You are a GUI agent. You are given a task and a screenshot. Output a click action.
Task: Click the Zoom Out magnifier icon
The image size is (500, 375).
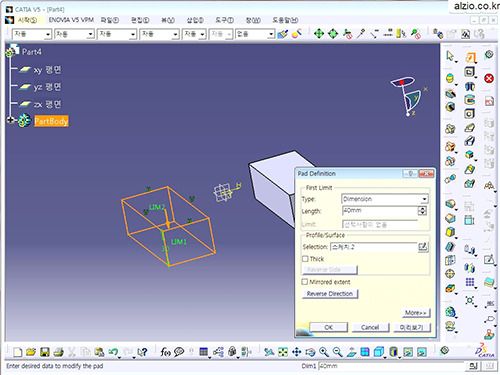tap(337, 352)
